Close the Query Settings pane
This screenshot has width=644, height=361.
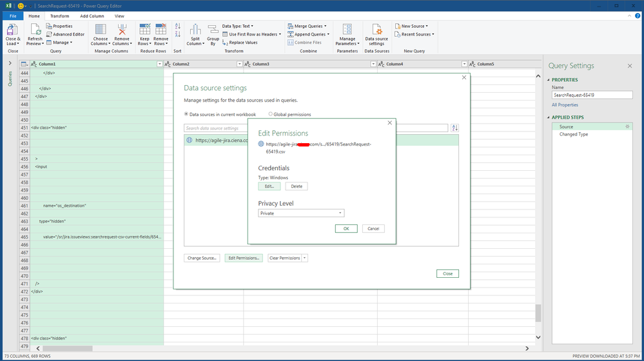pyautogui.click(x=630, y=66)
